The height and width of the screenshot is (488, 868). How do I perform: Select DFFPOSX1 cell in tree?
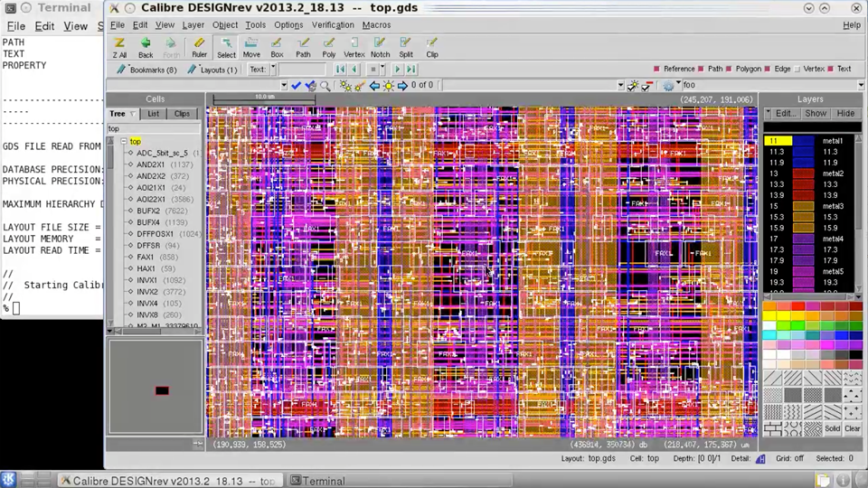pyautogui.click(x=155, y=234)
